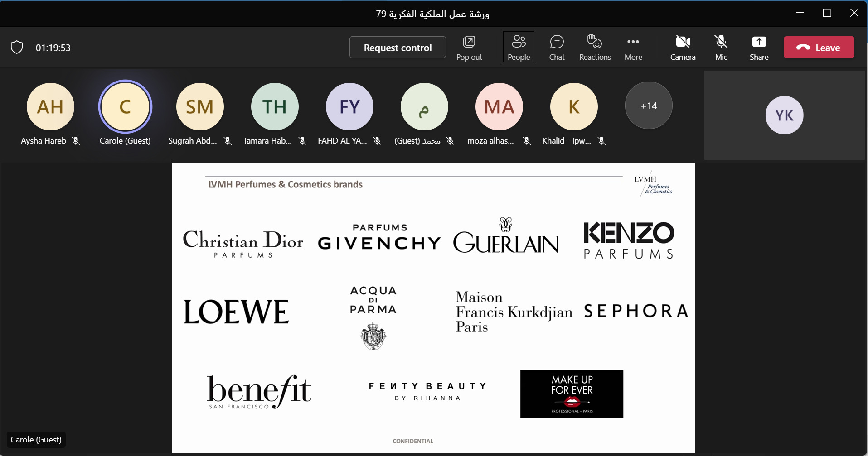
Task: Open the More options menu
Action: [x=633, y=47]
